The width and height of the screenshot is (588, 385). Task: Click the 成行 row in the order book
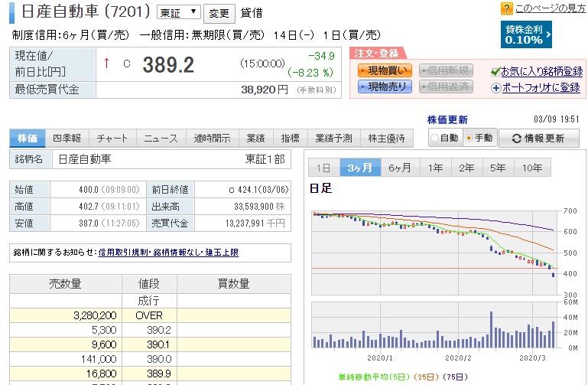point(150,301)
